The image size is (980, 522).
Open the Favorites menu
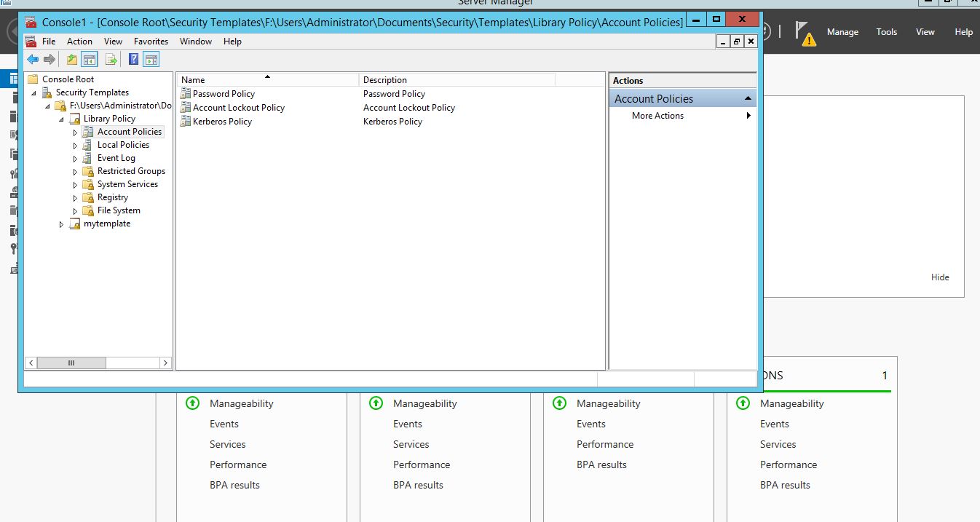(x=151, y=41)
